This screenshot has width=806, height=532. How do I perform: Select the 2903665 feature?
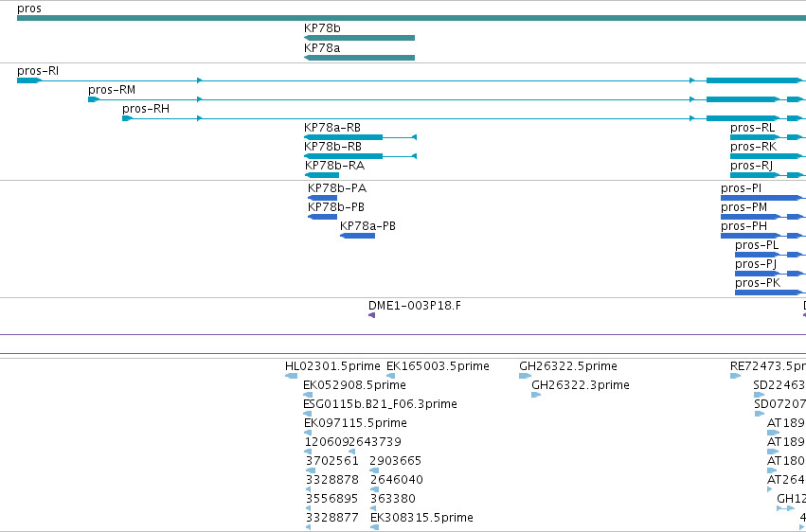374,470
